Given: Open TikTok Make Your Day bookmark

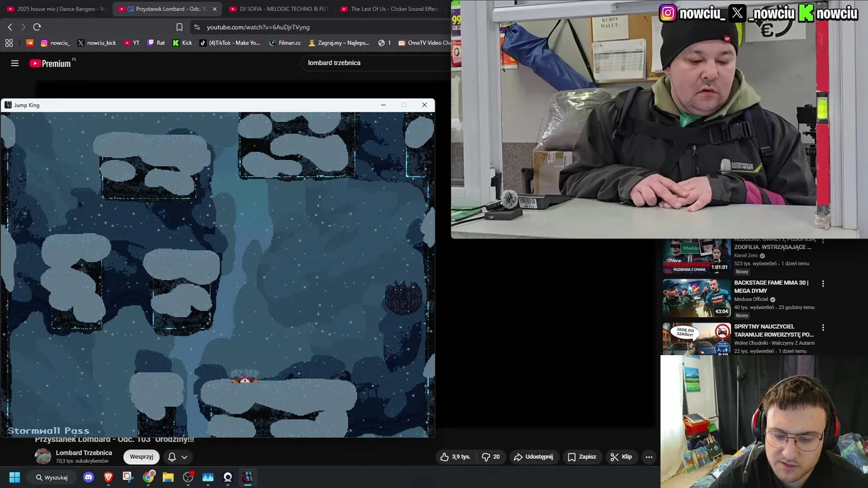Looking at the screenshot, I should click(229, 43).
